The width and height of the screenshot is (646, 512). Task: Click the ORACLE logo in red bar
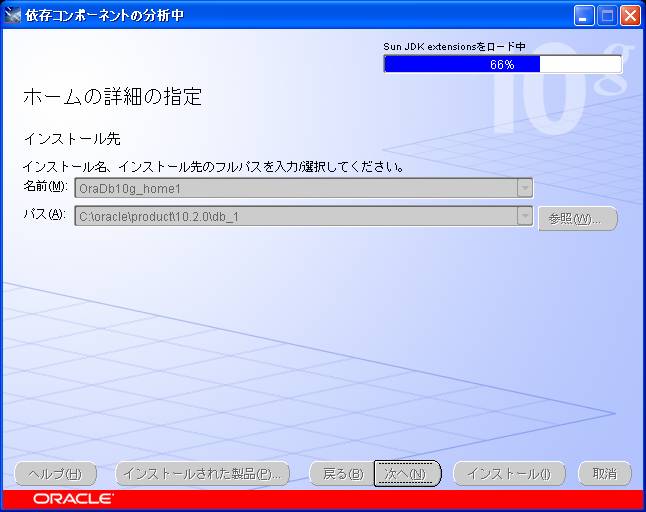click(73, 498)
